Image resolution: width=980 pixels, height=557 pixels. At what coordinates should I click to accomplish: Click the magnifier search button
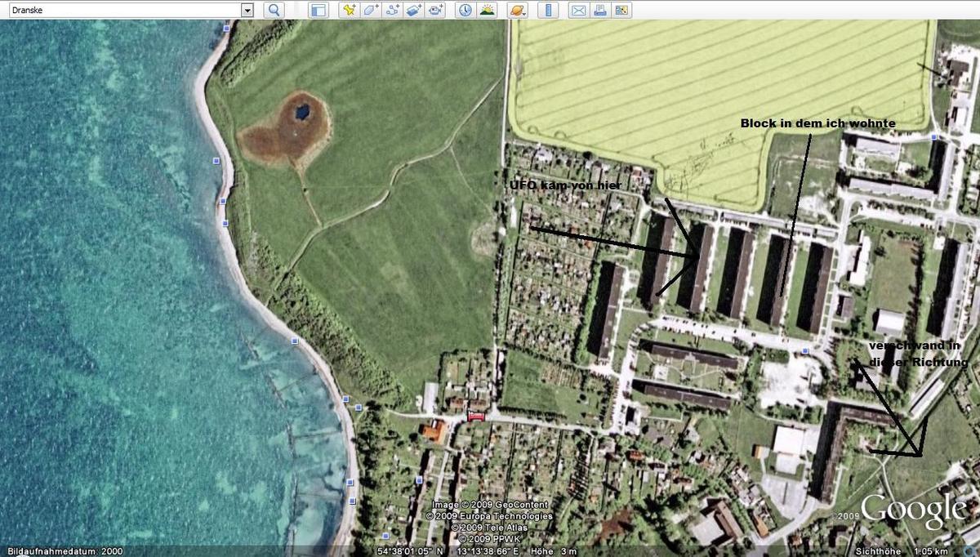(274, 10)
